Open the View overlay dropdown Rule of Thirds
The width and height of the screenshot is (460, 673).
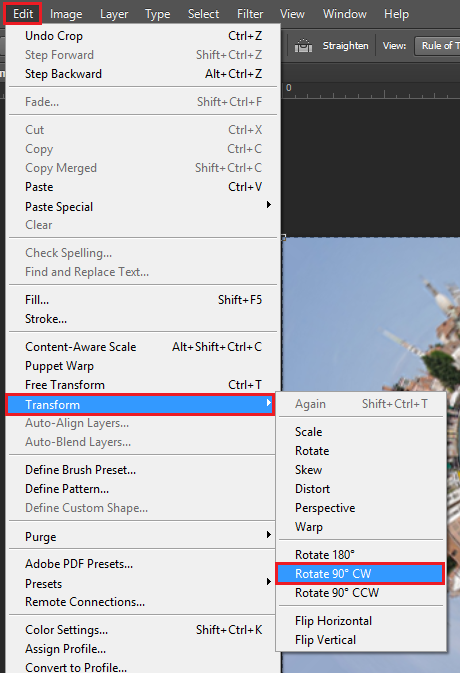pyautogui.click(x=437, y=45)
